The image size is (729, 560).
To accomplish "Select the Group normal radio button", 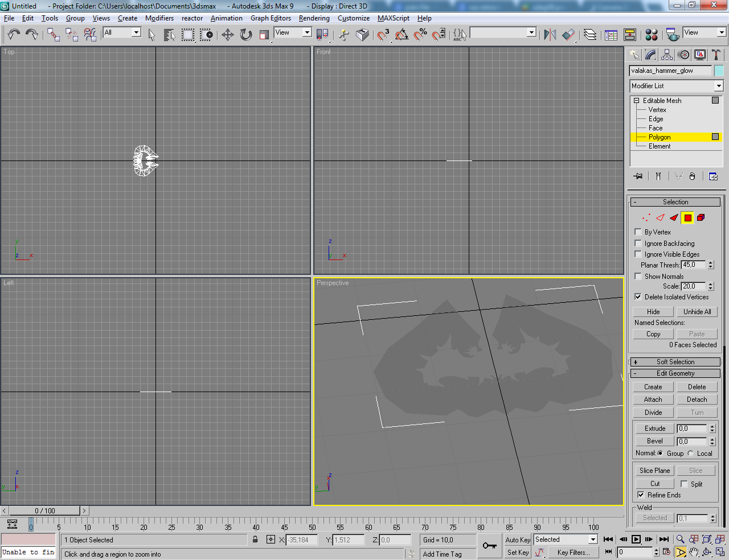I will 660,453.
